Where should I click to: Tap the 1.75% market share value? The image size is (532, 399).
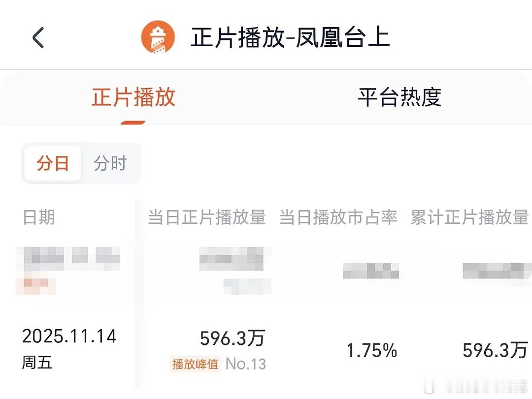pos(372,350)
